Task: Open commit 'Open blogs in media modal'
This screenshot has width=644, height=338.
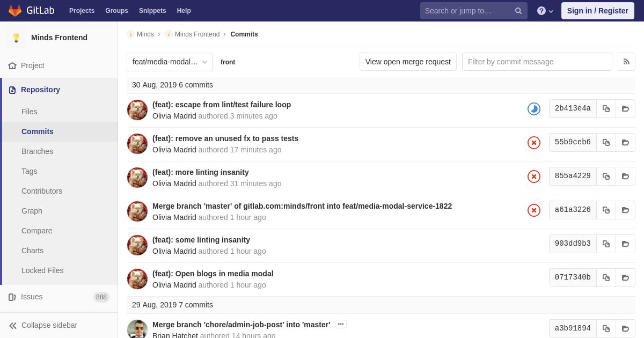Action: (213, 274)
